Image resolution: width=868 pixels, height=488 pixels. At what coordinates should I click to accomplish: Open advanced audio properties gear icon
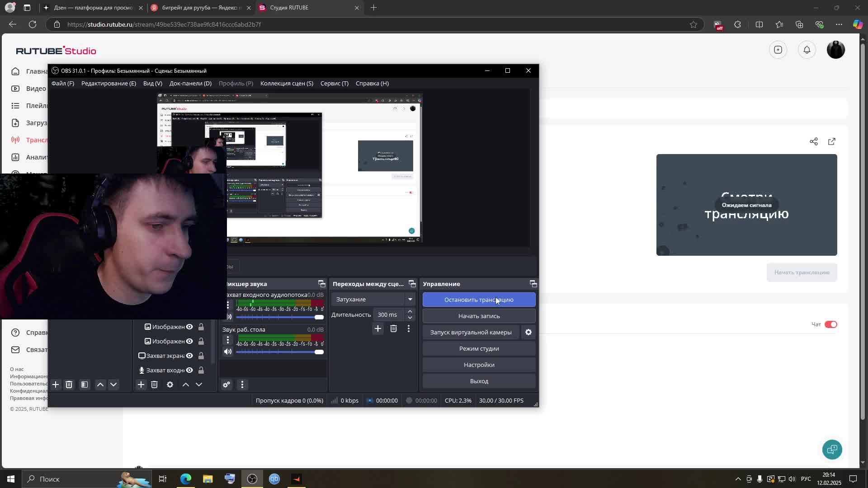coord(226,385)
